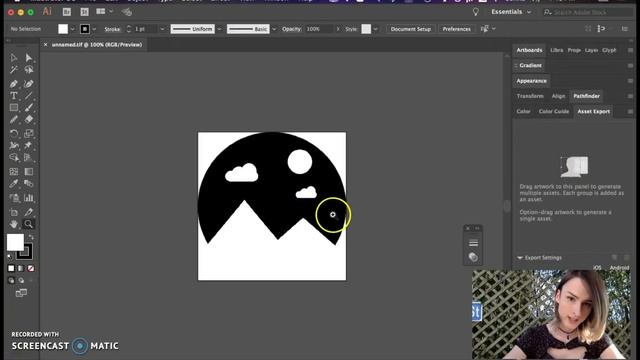Switch to the Color Guide tab
This screenshot has height=360, width=640.
click(553, 111)
